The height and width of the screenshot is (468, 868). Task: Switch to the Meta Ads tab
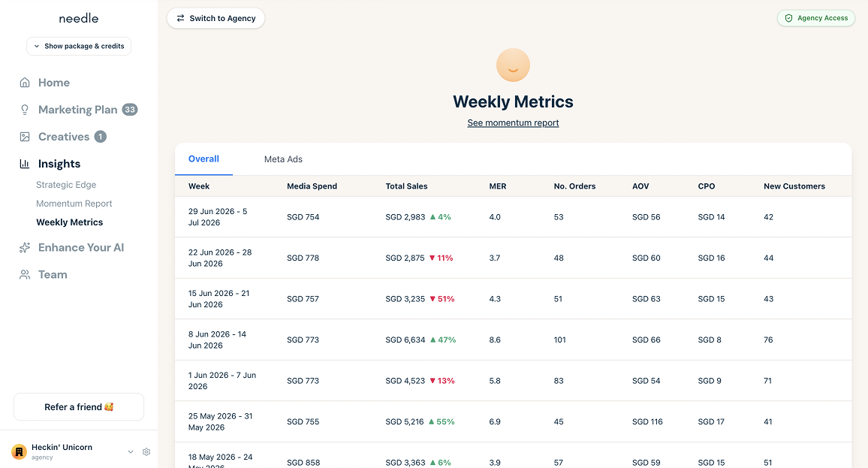click(x=283, y=159)
